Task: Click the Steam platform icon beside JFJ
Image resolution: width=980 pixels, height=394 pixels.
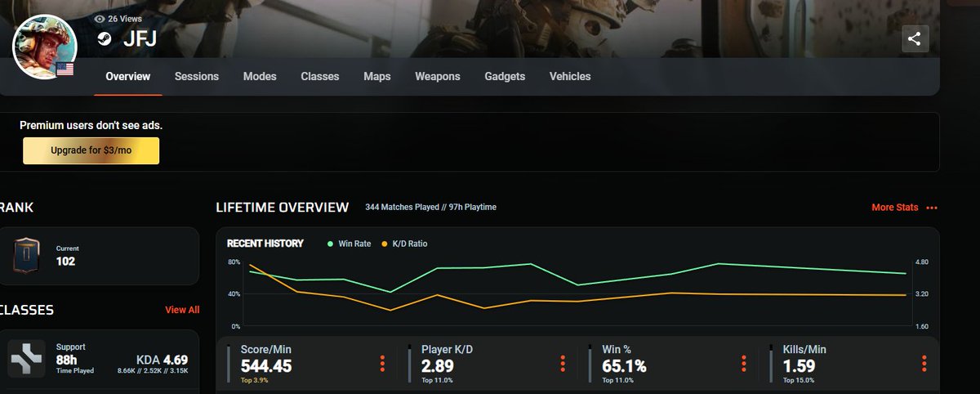Action: [x=105, y=39]
